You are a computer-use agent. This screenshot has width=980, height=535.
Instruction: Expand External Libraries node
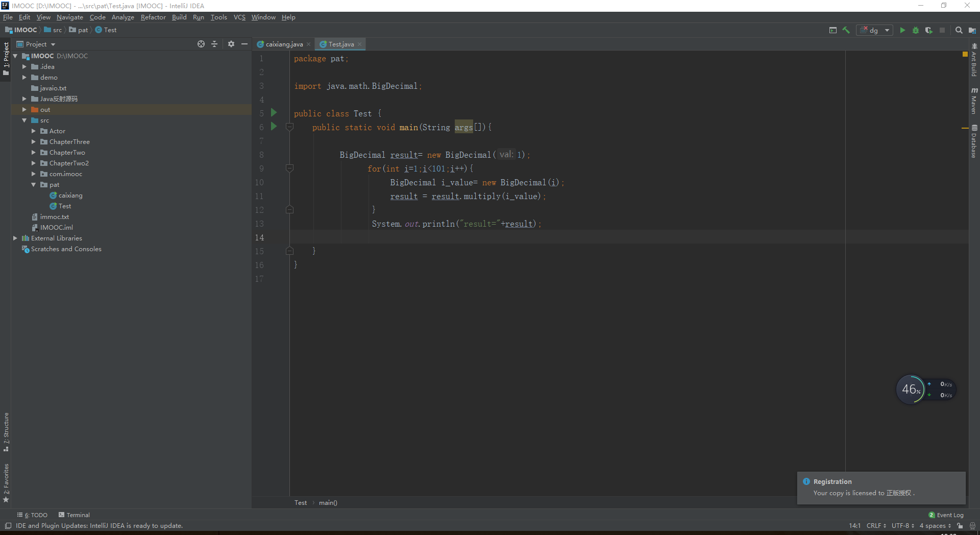point(15,238)
